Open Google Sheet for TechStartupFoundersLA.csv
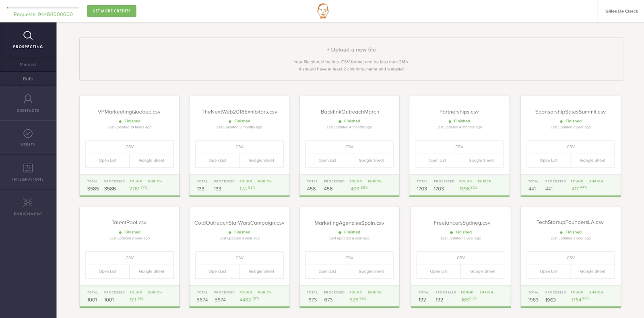The width and height of the screenshot is (644, 318). (x=593, y=272)
